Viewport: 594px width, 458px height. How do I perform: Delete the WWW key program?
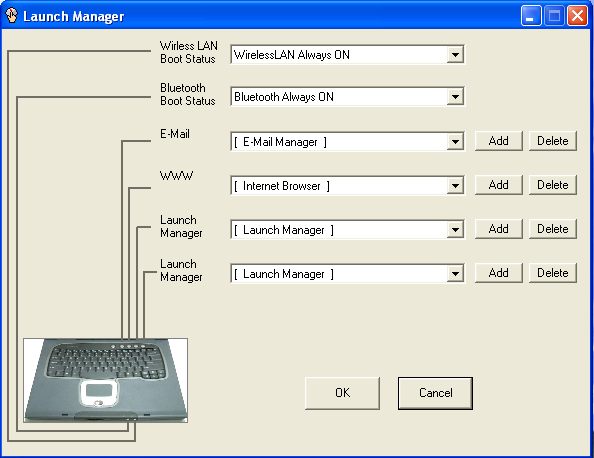(553, 185)
